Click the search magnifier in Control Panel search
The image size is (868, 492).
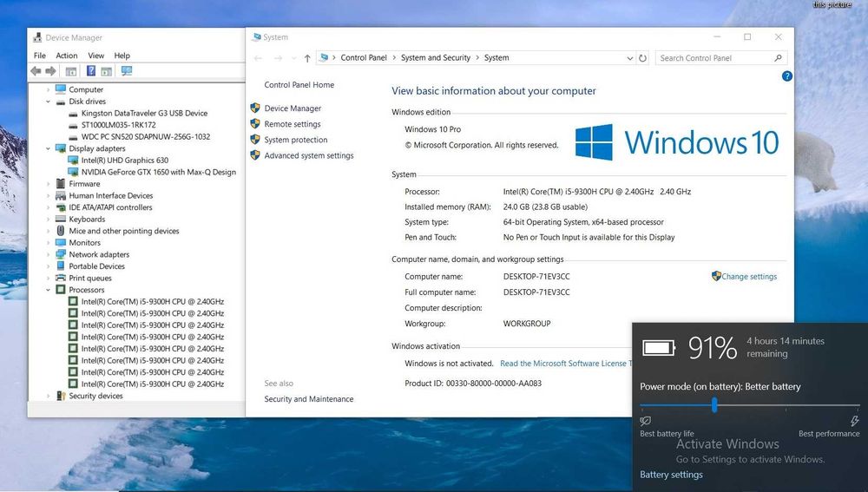pyautogui.click(x=778, y=57)
